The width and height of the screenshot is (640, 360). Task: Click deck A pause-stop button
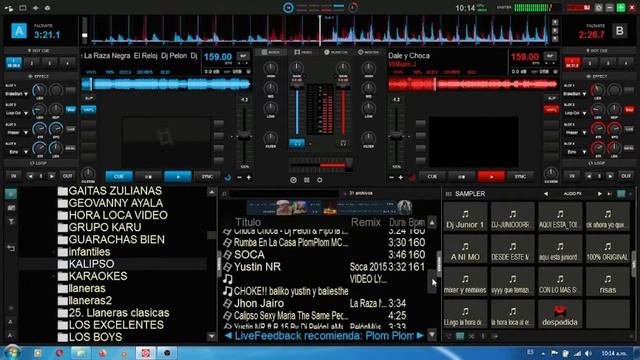click(148, 177)
